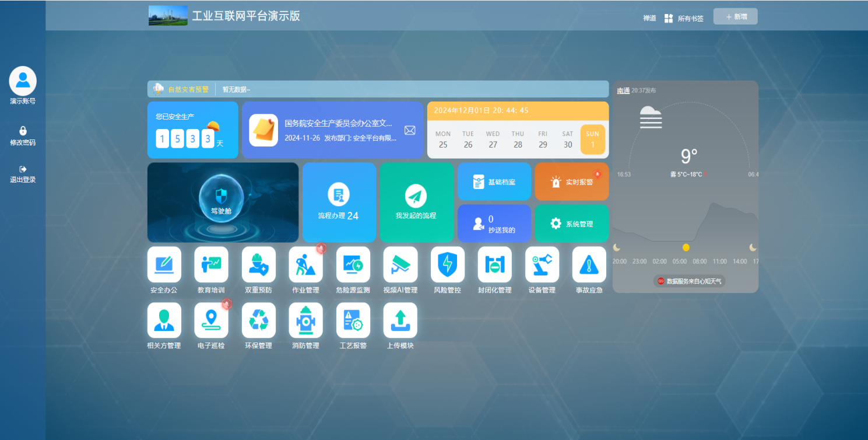Open the 安全办公 module icon

pos(164,264)
